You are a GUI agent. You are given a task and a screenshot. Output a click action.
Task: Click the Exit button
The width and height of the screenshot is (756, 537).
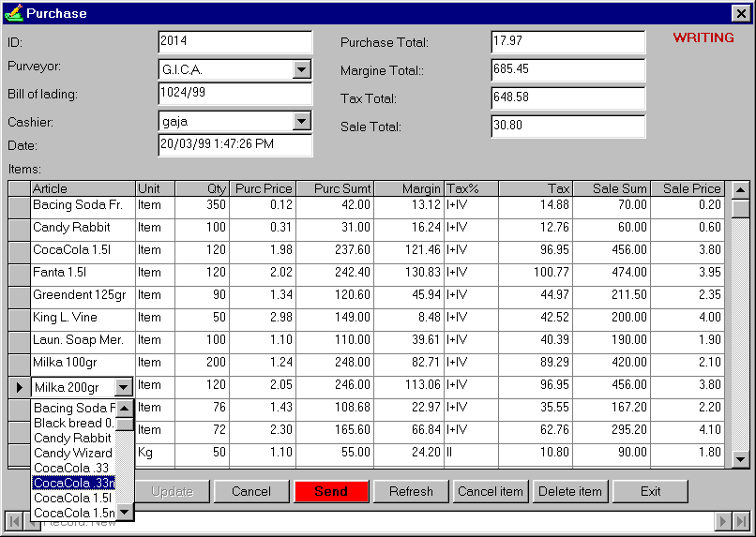coord(650,491)
